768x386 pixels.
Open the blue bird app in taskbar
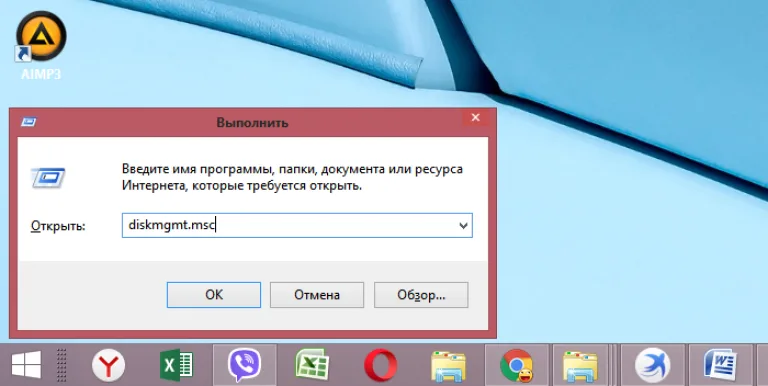[652, 365]
